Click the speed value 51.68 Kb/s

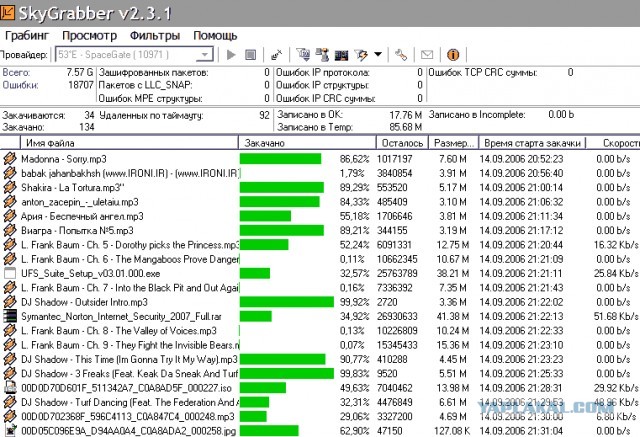point(616,316)
